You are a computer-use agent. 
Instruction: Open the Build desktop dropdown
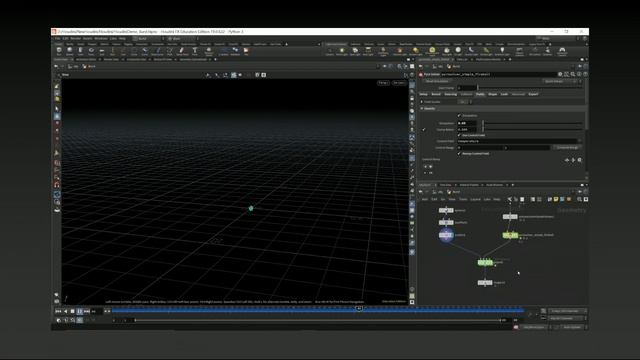(x=147, y=38)
